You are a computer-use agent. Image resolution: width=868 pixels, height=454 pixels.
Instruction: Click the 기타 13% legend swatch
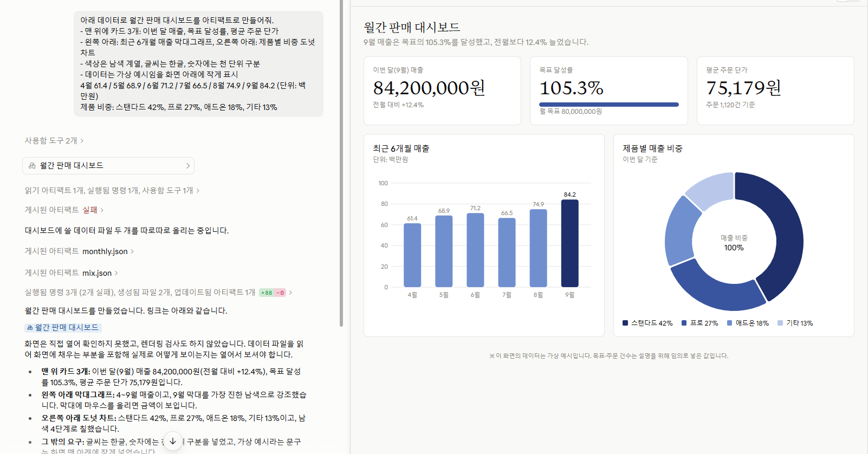click(x=780, y=323)
